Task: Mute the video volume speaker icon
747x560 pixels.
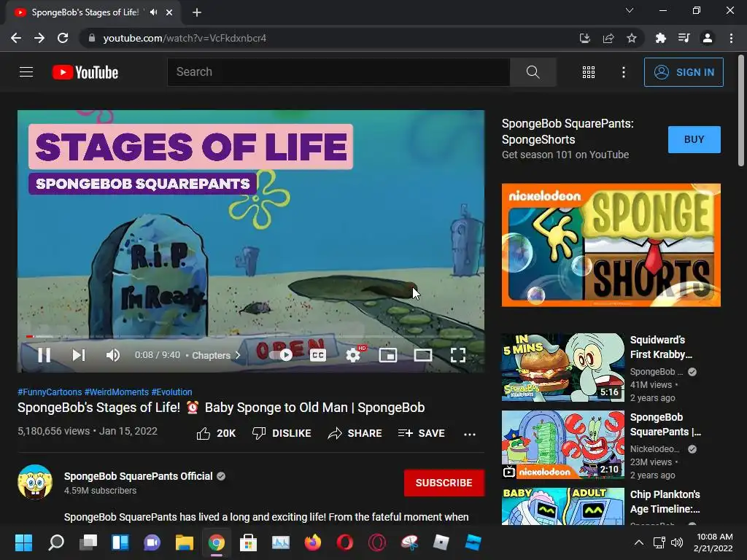Action: [x=113, y=355]
